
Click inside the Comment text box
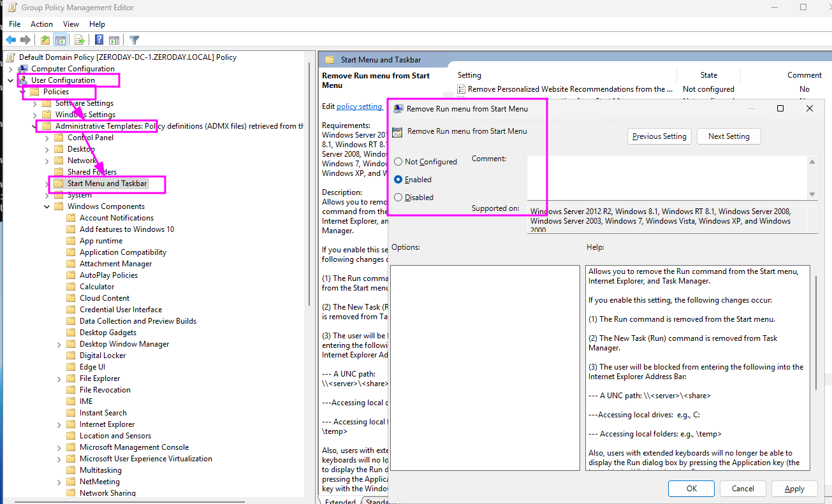(x=667, y=178)
